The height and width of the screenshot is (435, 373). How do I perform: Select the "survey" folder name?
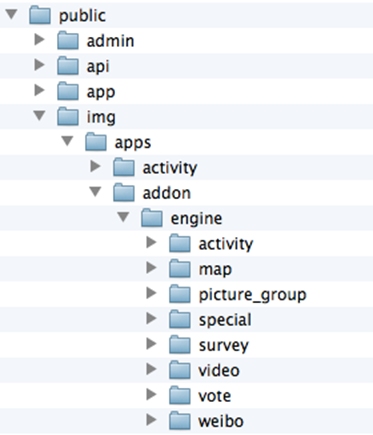[224, 346]
